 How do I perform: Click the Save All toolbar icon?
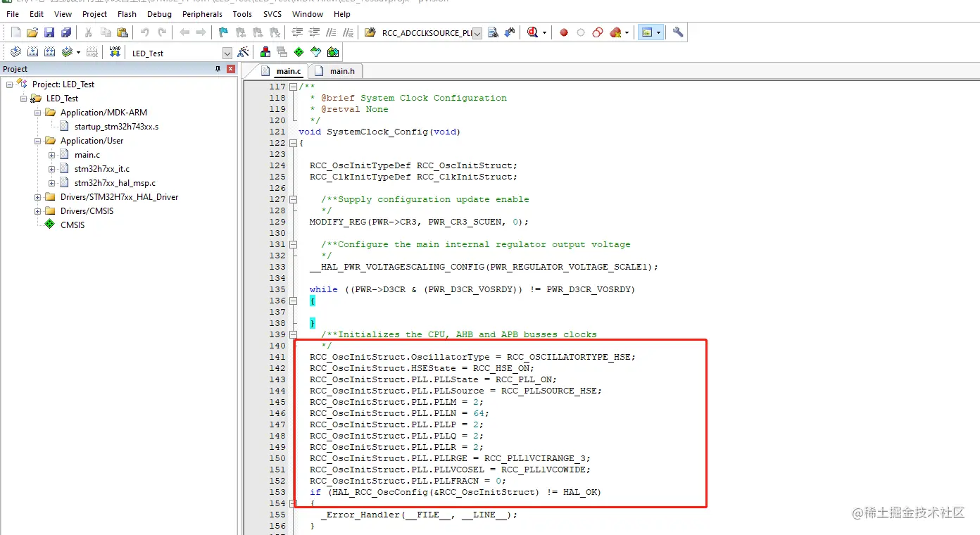coord(66,32)
